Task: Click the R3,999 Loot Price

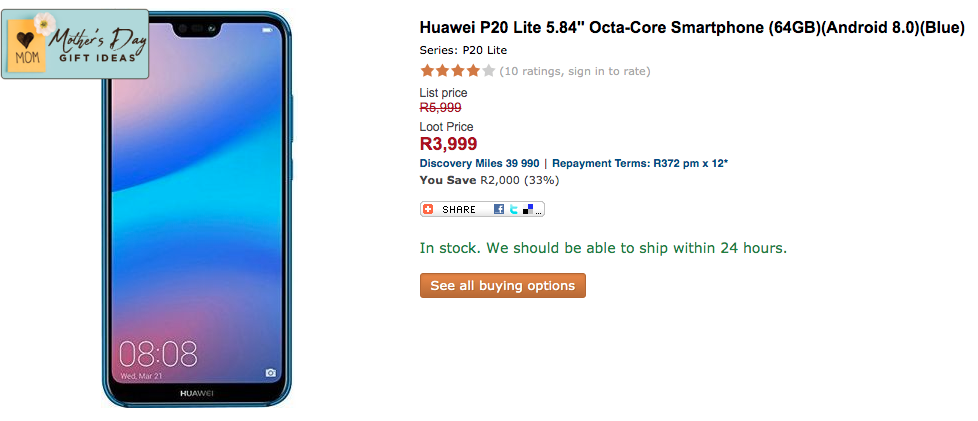Action: click(448, 144)
